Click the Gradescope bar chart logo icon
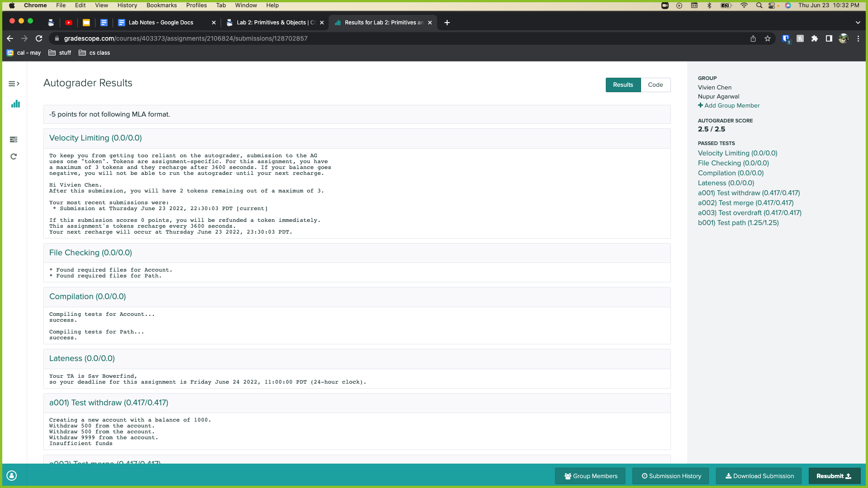The width and height of the screenshot is (868, 488). (x=15, y=104)
